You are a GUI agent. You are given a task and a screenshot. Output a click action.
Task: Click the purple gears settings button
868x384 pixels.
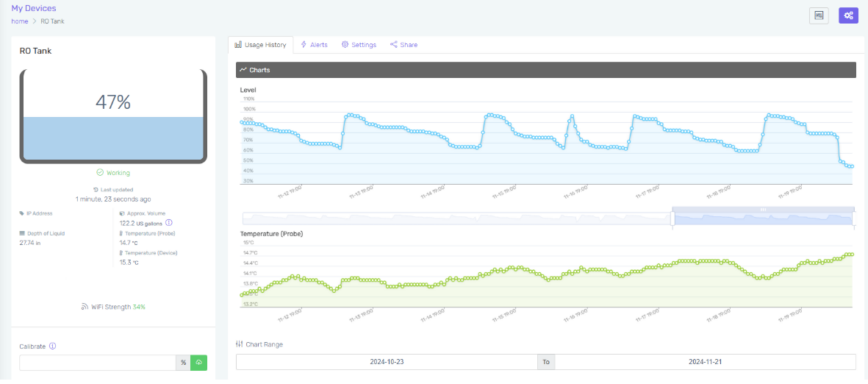[x=848, y=16]
